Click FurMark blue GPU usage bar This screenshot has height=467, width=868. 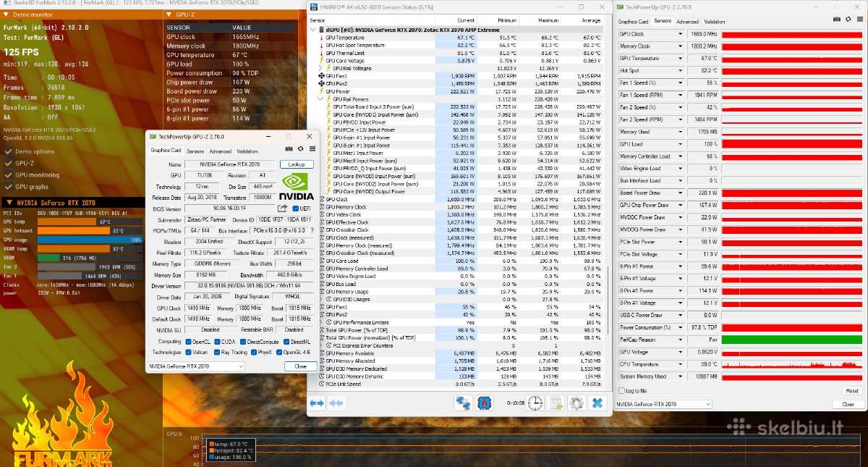coord(90,239)
